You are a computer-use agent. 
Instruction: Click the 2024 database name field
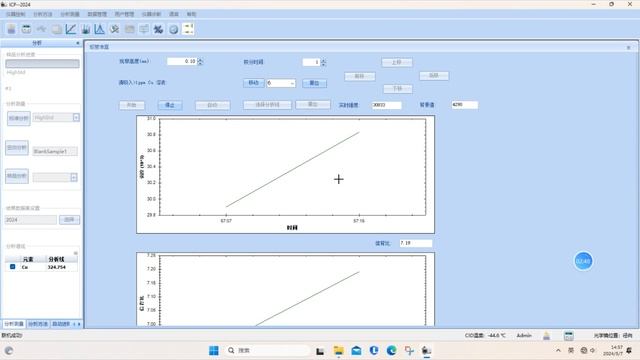tap(31, 220)
